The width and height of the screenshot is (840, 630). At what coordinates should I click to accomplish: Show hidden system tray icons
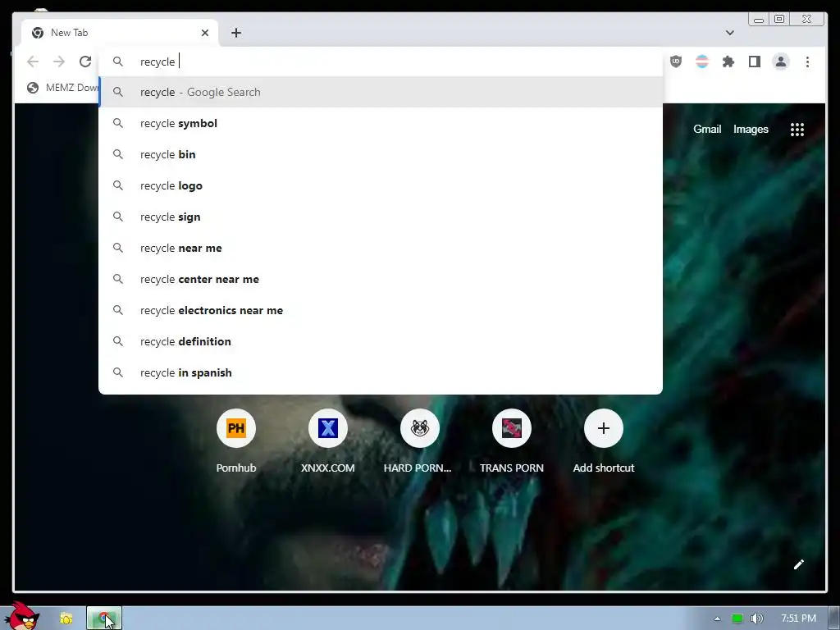click(x=717, y=619)
